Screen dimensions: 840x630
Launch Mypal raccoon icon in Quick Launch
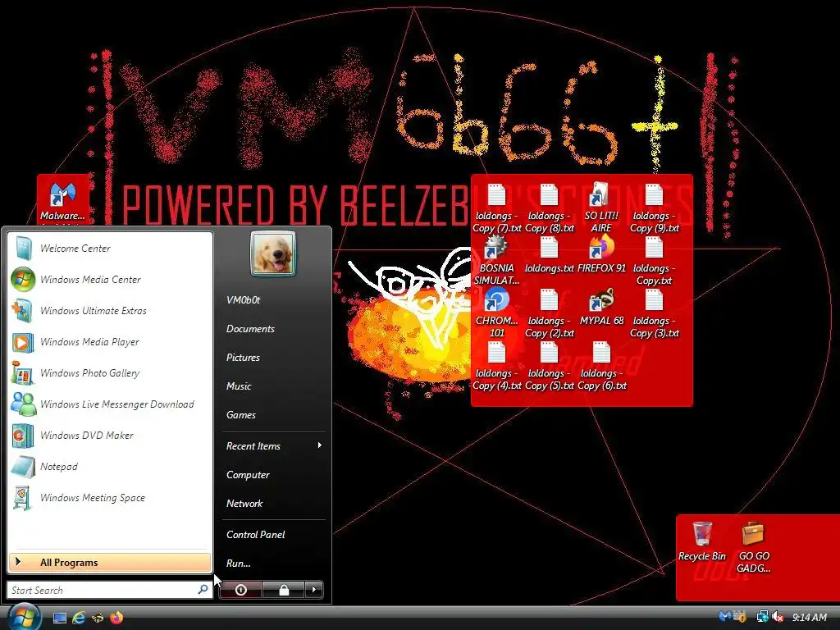point(98,618)
